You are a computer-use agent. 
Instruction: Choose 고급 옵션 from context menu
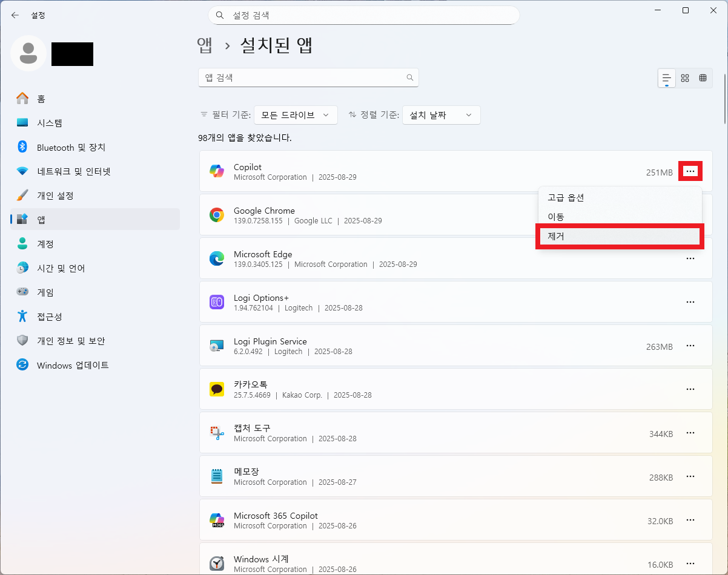pos(620,197)
